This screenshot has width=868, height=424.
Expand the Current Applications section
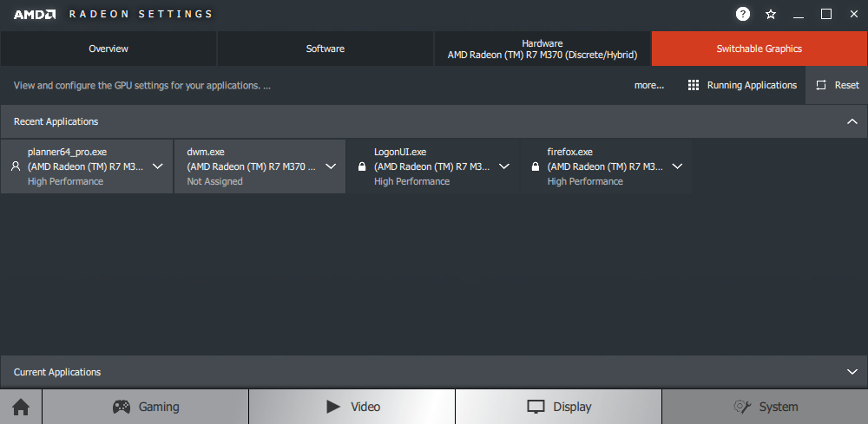(852, 372)
